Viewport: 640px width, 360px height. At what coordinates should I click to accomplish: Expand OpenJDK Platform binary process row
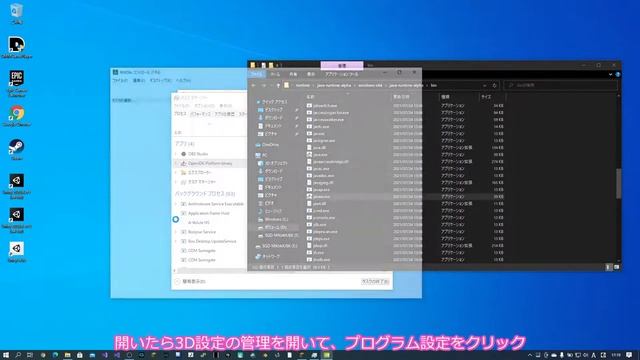point(176,163)
